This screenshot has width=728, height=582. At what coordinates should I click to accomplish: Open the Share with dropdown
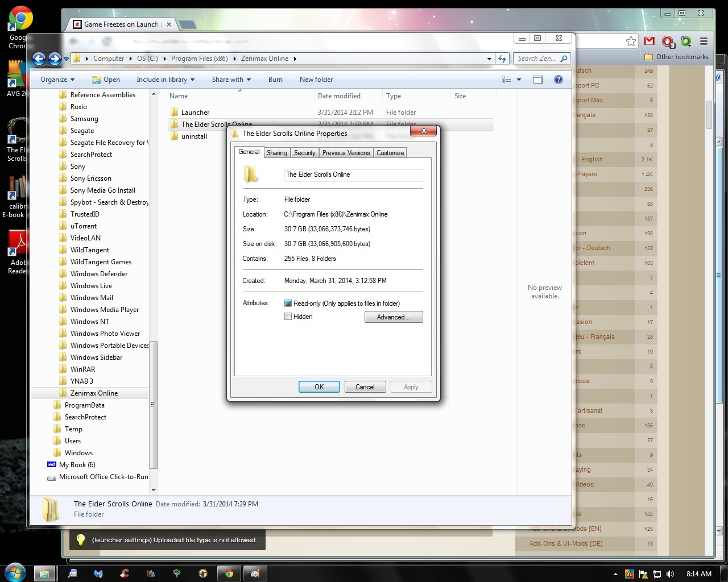(231, 80)
